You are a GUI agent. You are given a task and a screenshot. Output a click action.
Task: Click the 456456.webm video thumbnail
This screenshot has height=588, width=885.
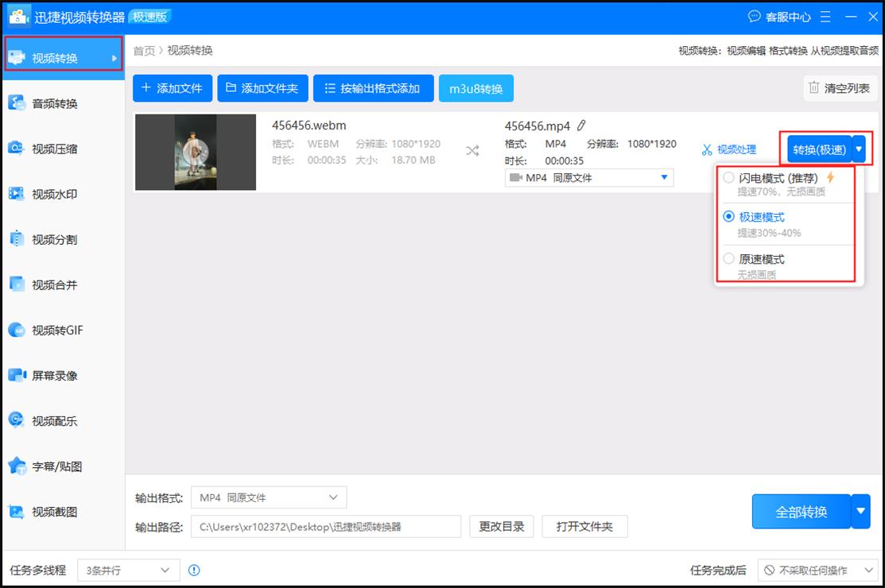pos(195,151)
